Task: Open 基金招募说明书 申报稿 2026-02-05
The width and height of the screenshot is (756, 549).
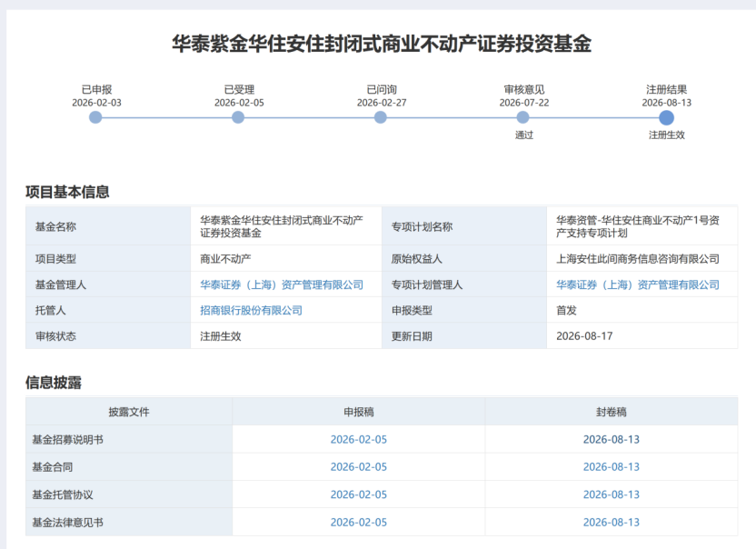Action: 359,440
